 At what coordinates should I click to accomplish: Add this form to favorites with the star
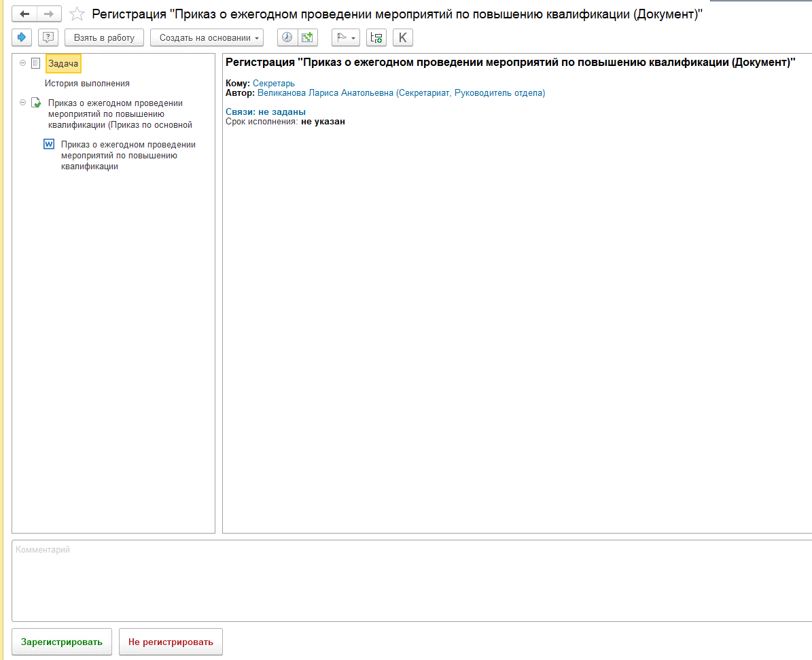(x=77, y=14)
